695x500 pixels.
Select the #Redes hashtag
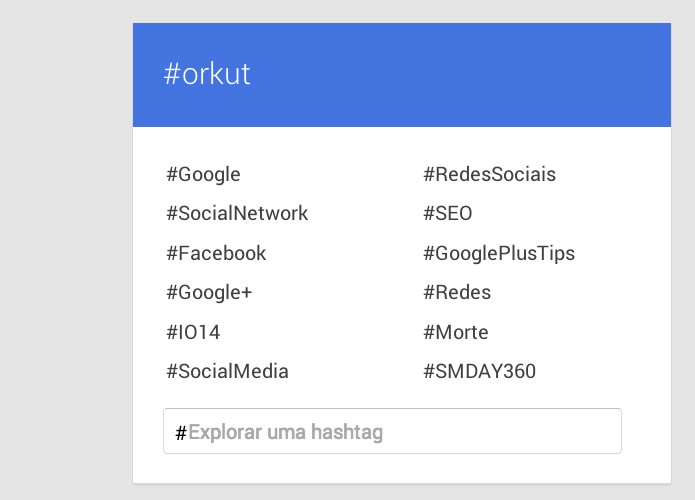coord(457,293)
